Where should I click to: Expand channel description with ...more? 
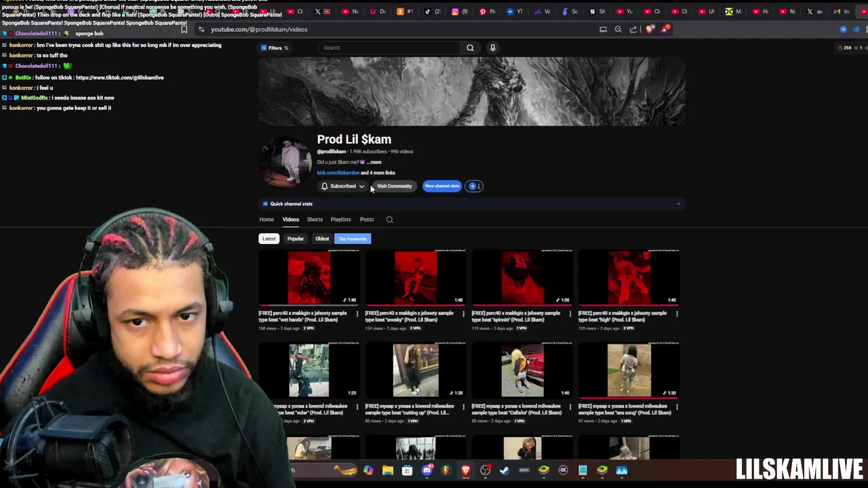pyautogui.click(x=374, y=162)
